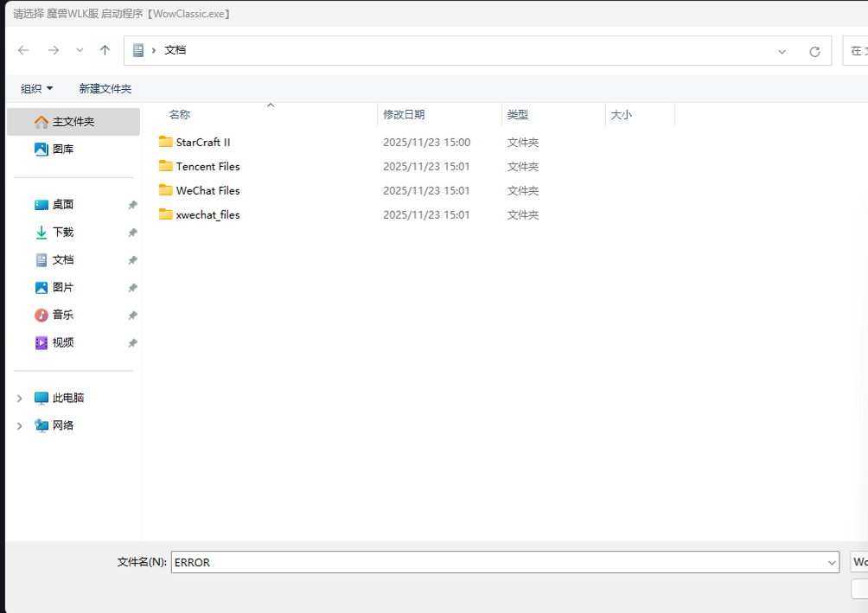The width and height of the screenshot is (868, 613).
Task: Sort files by 名称 column header
Action: coord(180,114)
